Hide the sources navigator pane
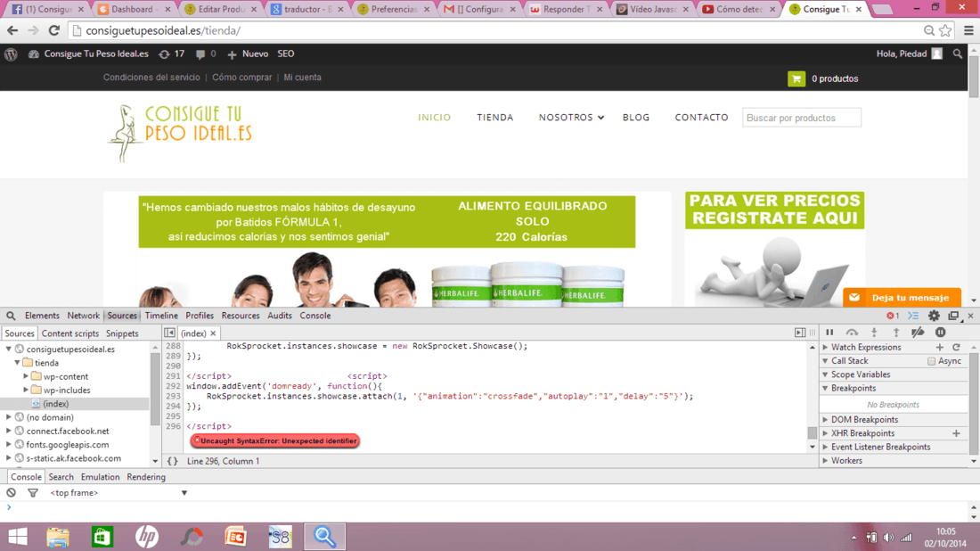 (169, 333)
